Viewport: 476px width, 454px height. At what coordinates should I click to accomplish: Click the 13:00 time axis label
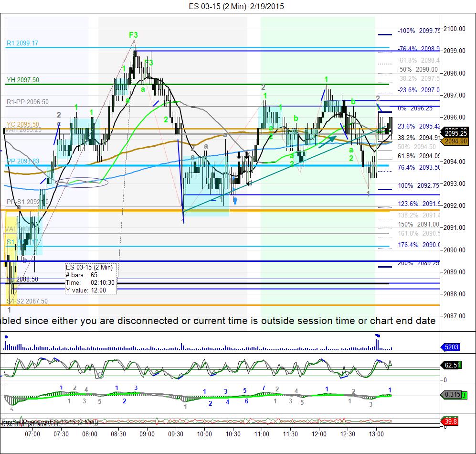point(376,434)
